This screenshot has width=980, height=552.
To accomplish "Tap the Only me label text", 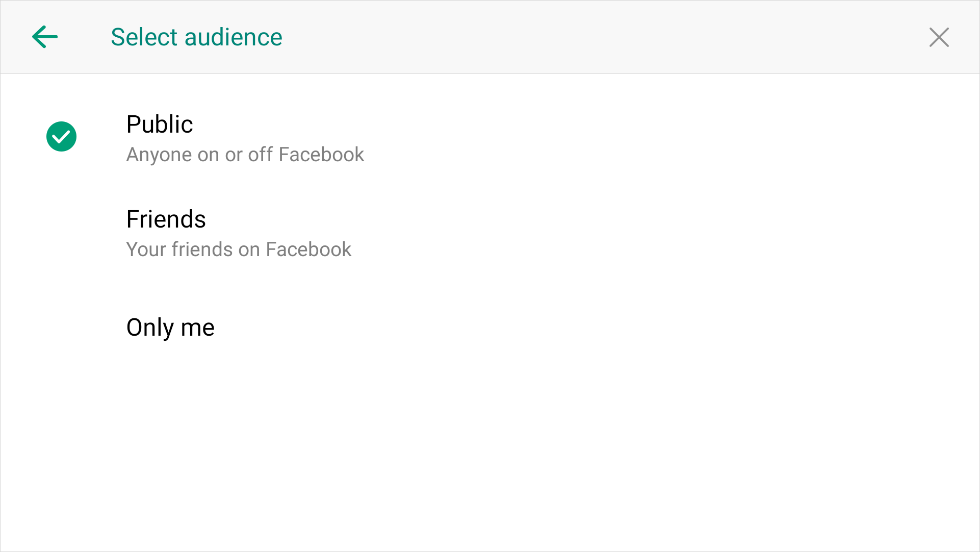I will (170, 328).
